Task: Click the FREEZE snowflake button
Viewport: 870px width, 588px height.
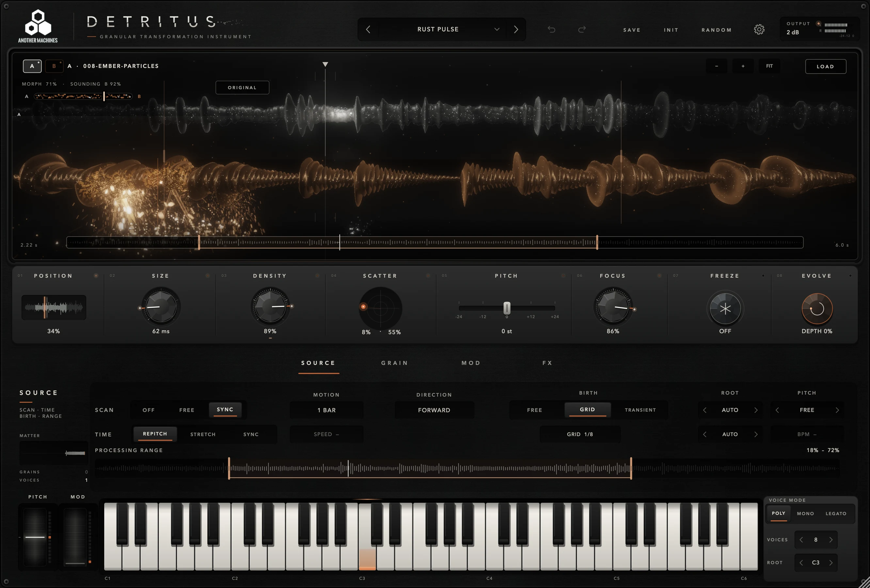Action: tap(725, 309)
